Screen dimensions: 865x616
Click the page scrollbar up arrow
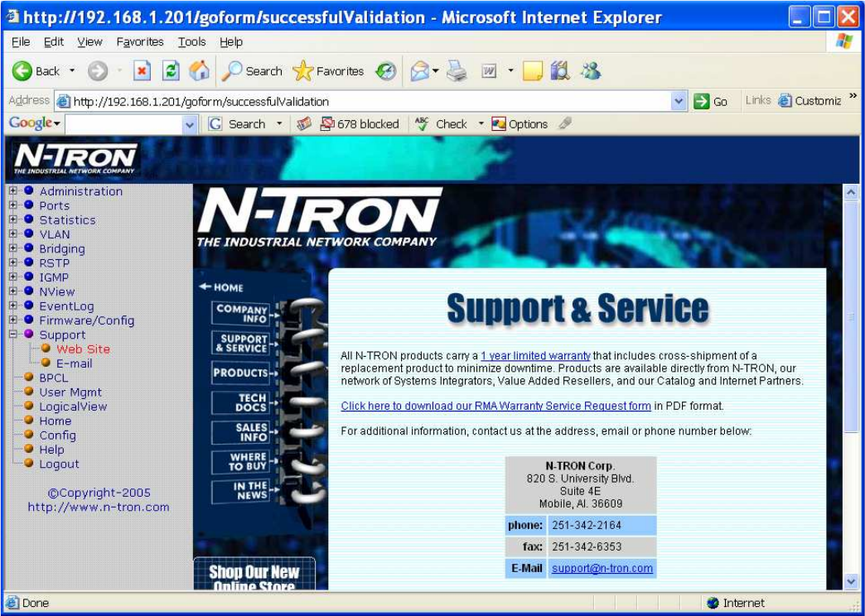(x=851, y=192)
